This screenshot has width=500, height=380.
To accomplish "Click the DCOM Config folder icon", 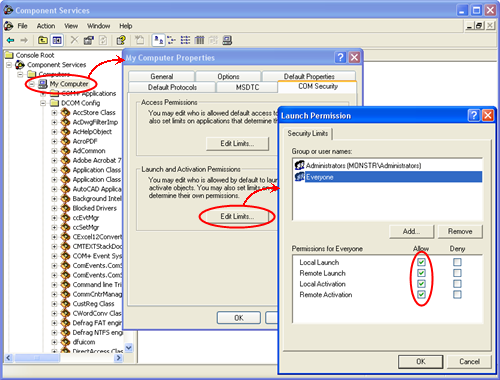I will [54, 103].
